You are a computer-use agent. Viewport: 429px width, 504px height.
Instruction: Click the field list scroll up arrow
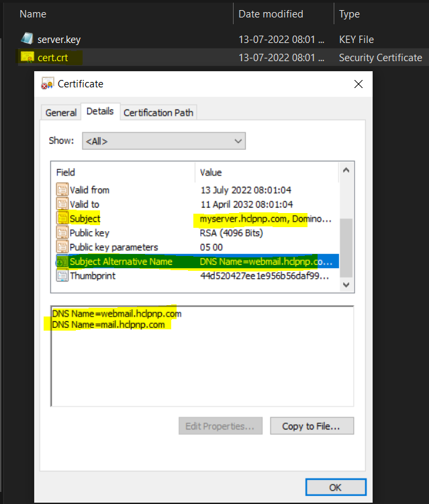tap(346, 169)
